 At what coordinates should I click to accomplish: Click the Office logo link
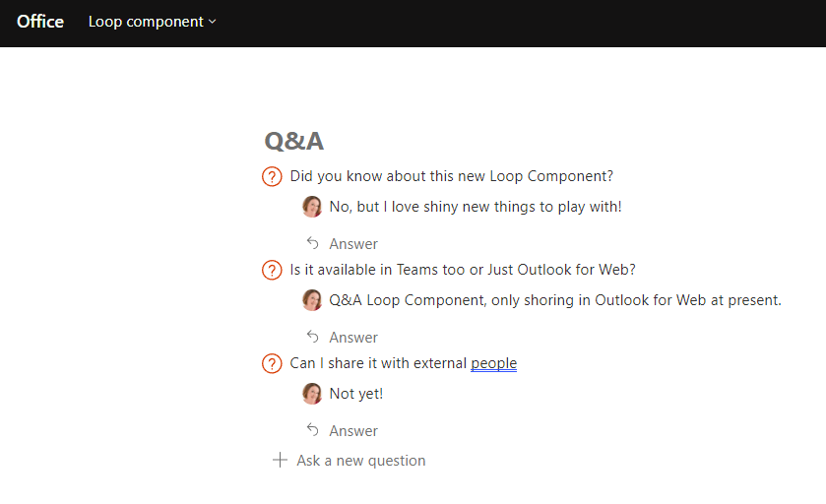coord(40,22)
